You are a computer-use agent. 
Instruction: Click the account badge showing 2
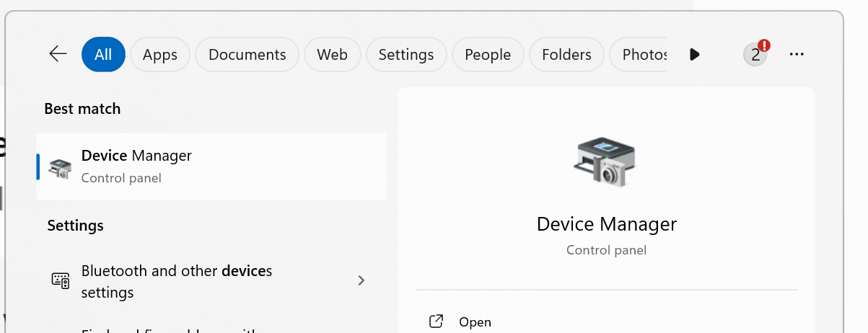point(755,54)
